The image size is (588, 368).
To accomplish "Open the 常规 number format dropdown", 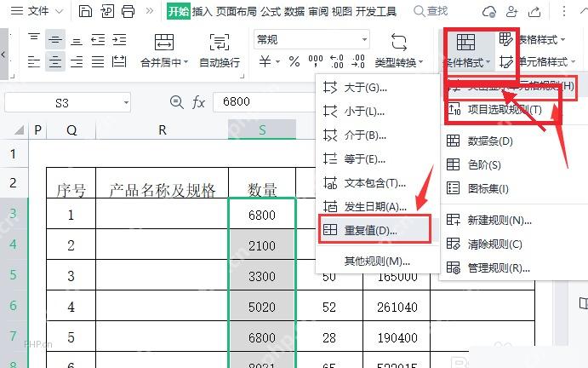I will (311, 39).
